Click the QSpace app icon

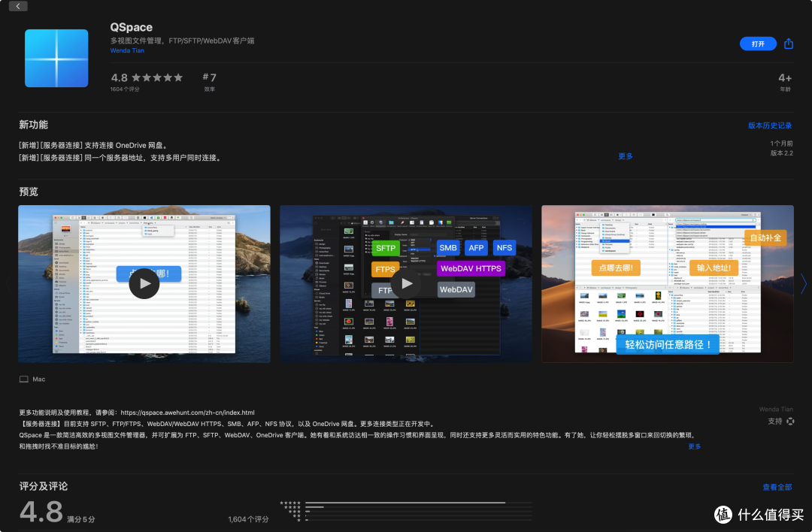tap(56, 58)
